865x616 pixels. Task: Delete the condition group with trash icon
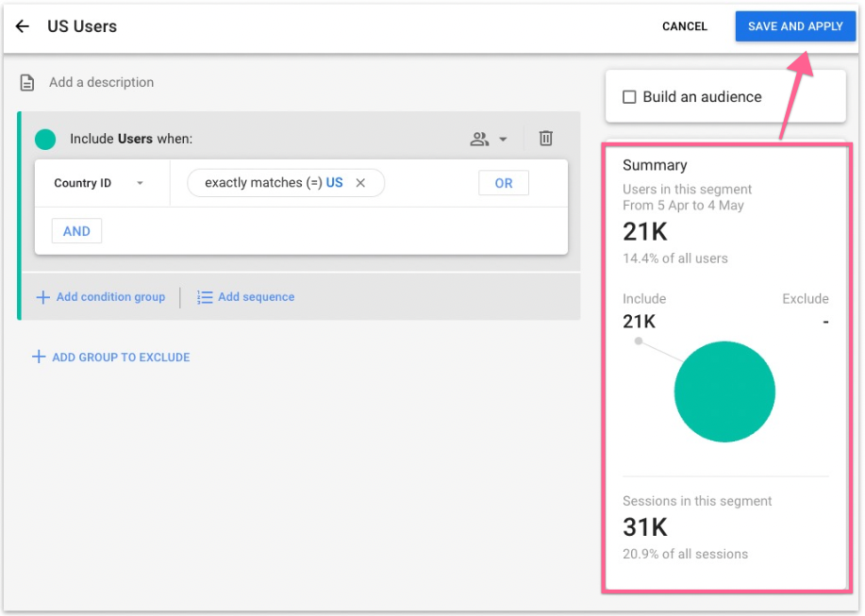(545, 139)
